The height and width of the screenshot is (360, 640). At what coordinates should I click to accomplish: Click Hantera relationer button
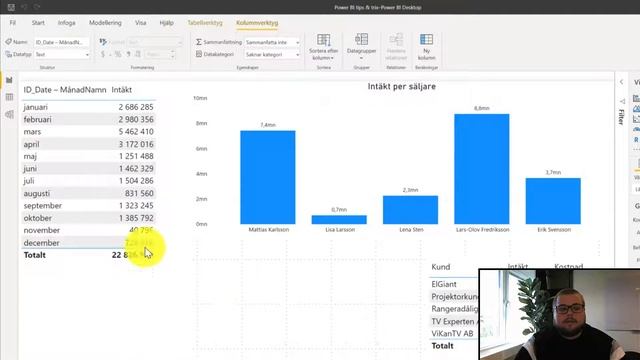(396, 47)
